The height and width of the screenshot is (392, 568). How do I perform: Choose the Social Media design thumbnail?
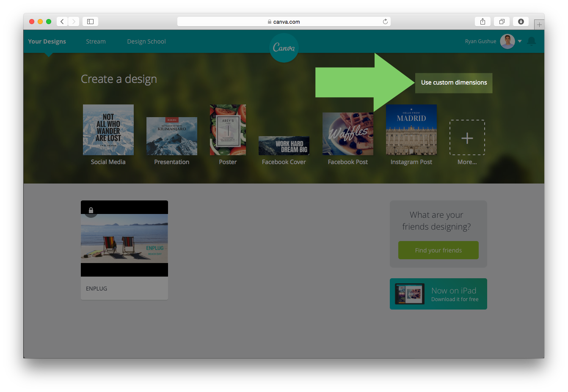(x=108, y=130)
